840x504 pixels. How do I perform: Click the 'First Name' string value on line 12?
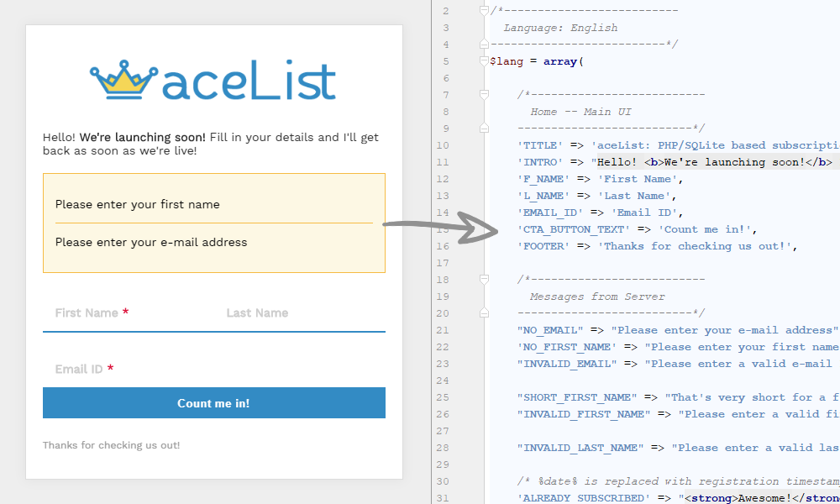(x=637, y=179)
